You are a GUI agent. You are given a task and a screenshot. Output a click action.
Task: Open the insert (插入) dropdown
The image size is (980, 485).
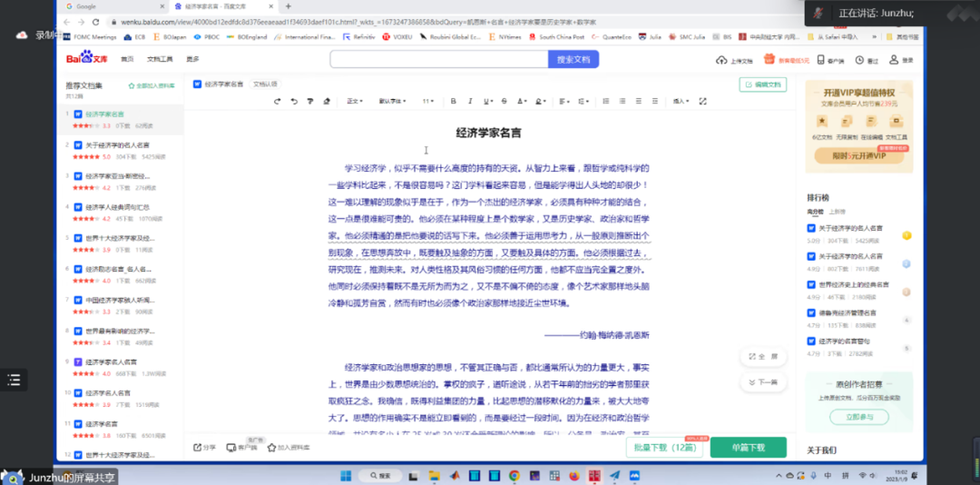680,101
